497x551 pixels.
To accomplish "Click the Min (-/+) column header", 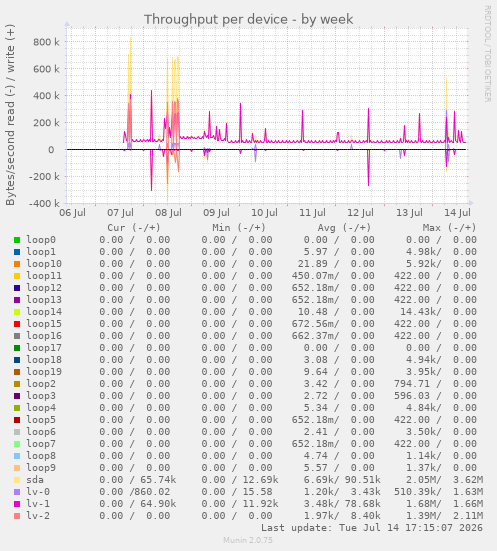I will tap(239, 228).
